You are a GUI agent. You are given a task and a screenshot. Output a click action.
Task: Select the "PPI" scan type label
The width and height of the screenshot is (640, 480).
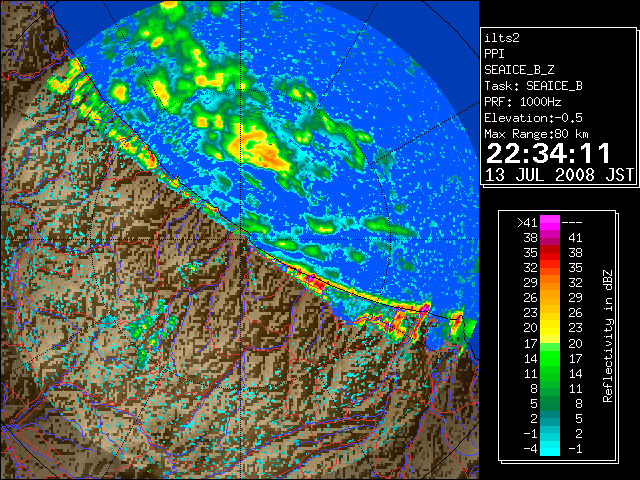point(494,54)
